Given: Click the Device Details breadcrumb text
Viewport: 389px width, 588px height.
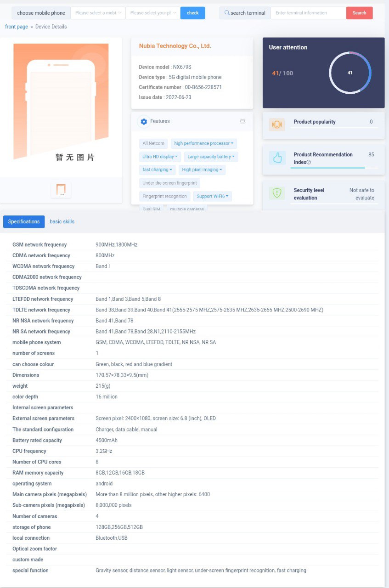Looking at the screenshot, I should [51, 27].
